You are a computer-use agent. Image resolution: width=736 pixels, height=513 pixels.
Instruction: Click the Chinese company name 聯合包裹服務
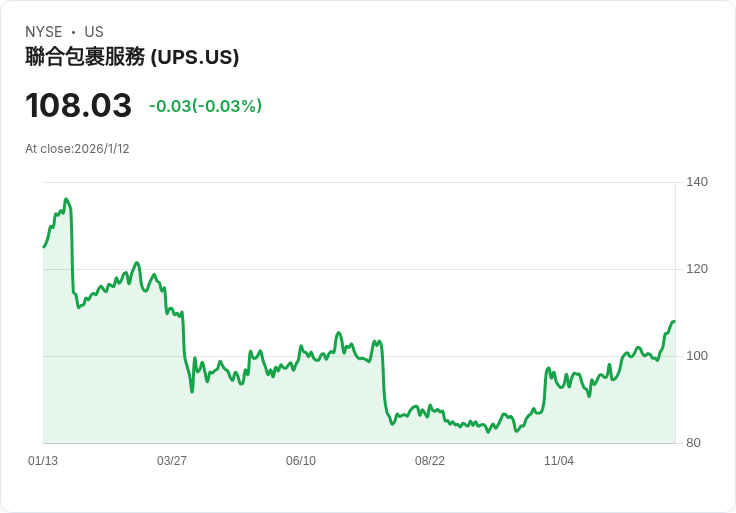tap(85, 58)
